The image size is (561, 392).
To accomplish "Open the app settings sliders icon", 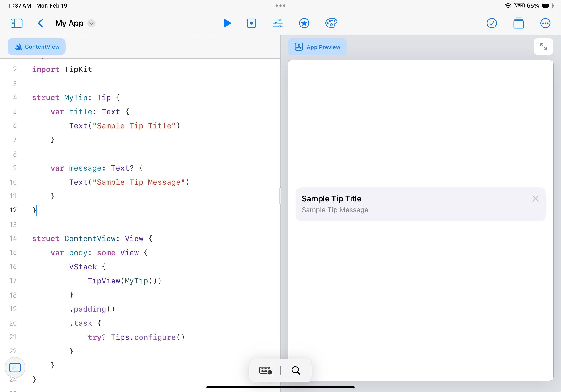I will coord(278,23).
